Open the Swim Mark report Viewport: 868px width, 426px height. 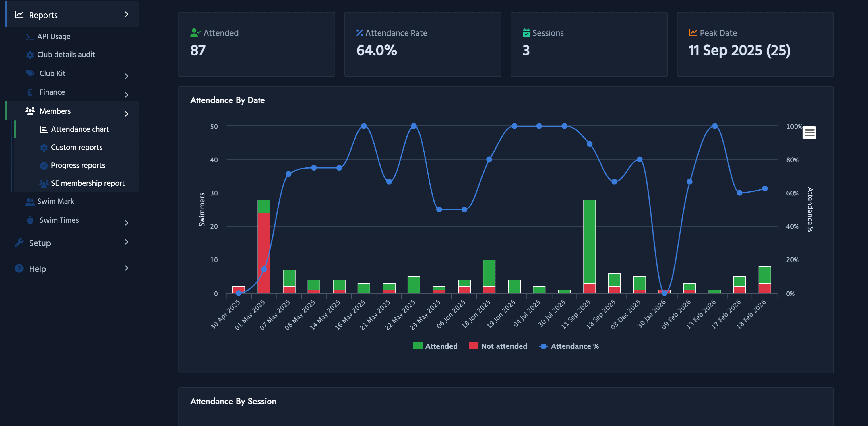[56, 201]
